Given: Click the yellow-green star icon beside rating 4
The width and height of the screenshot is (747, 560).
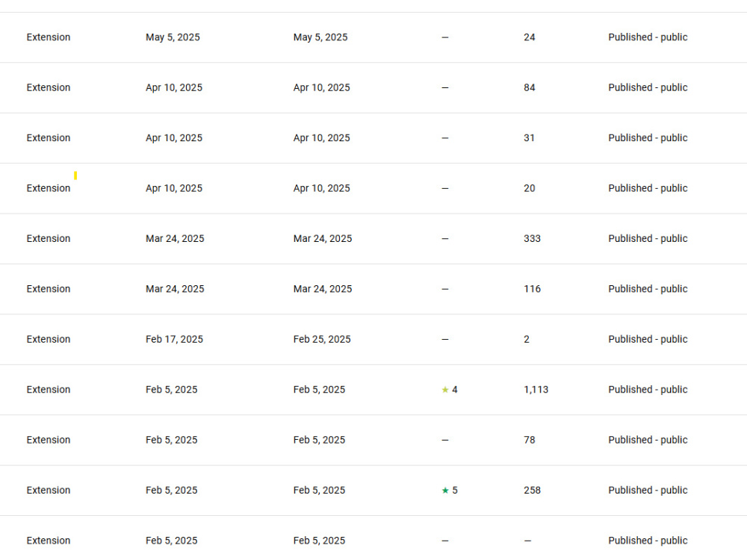Looking at the screenshot, I should click(445, 390).
